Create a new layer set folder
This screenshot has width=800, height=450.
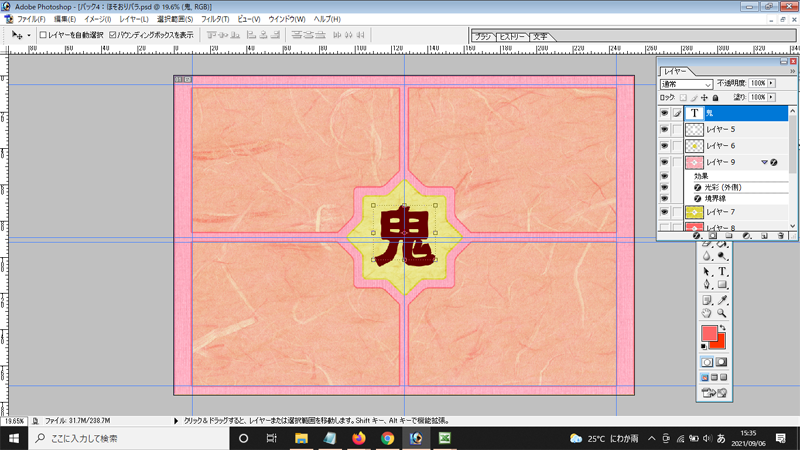pyautogui.click(x=729, y=236)
